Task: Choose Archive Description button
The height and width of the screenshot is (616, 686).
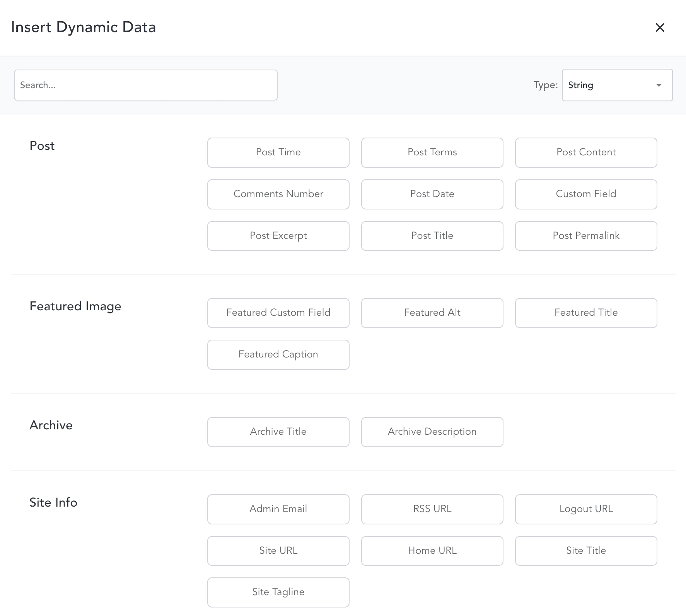Action: tap(432, 432)
